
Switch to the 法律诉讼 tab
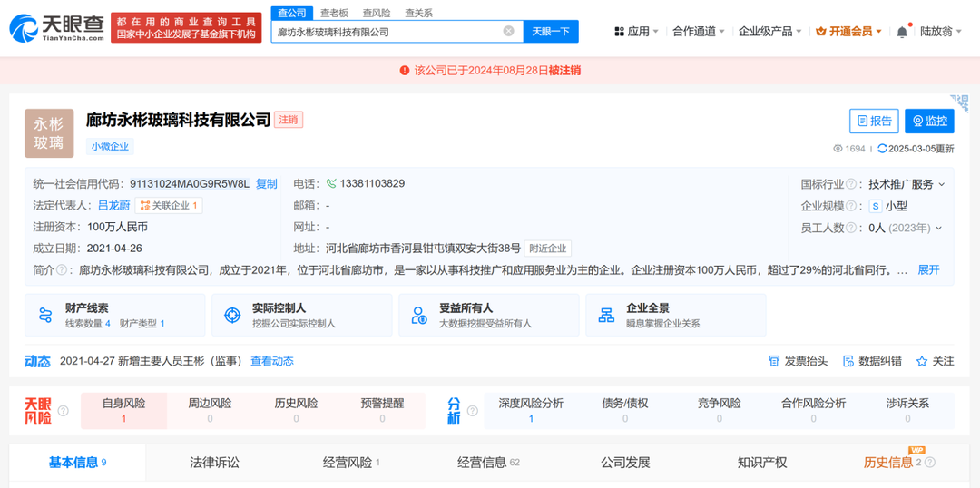pyautogui.click(x=214, y=463)
